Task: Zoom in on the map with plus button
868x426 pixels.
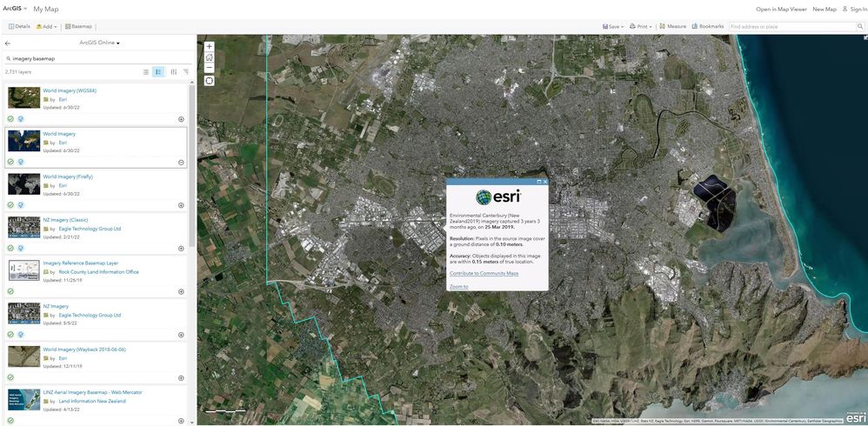Action: [210, 46]
